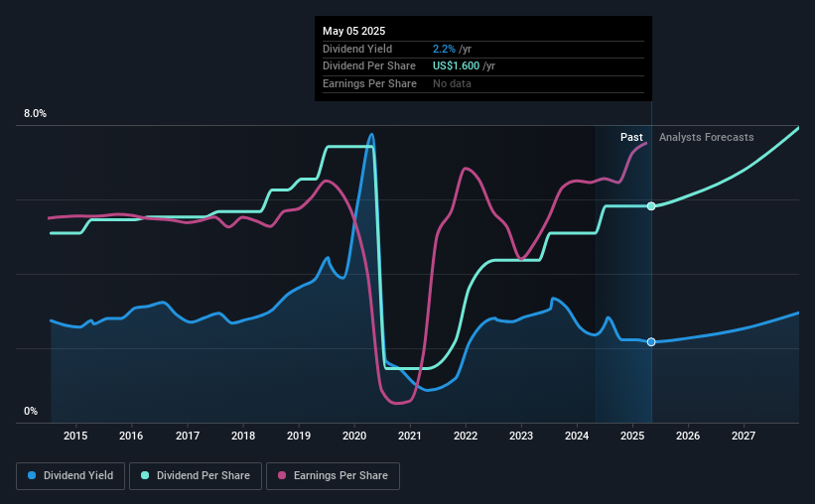The width and height of the screenshot is (815, 504).
Task: Click the 2027 x-axis label
Action: pyautogui.click(x=744, y=436)
